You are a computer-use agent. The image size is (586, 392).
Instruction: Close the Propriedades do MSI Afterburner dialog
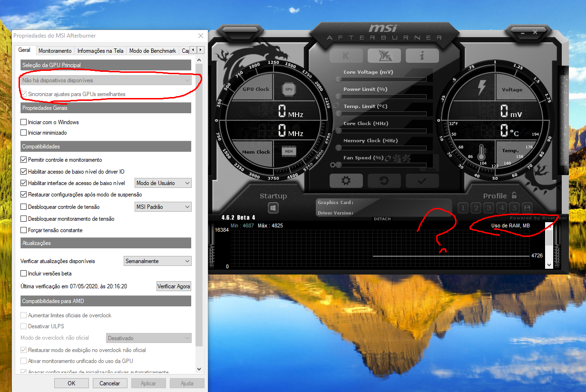tap(201, 36)
